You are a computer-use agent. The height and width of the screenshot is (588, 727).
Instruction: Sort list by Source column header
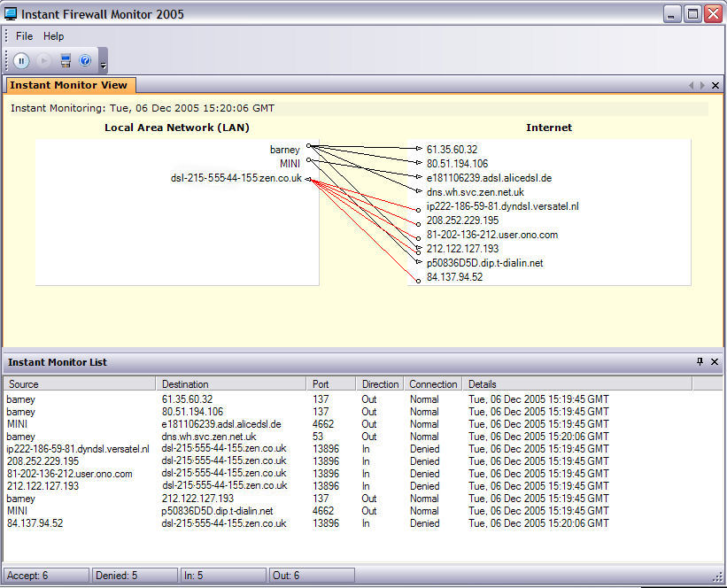pos(80,384)
